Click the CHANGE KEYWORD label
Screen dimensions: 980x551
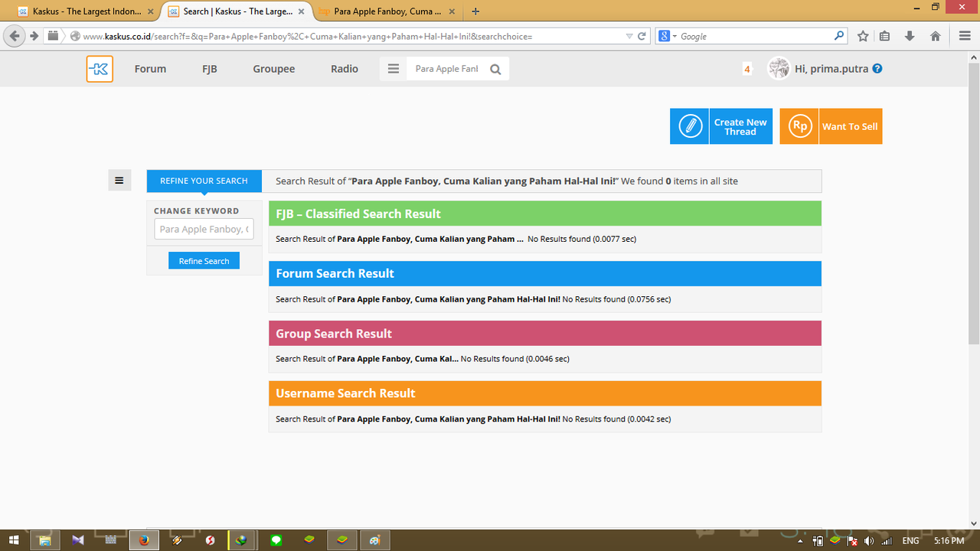(196, 211)
